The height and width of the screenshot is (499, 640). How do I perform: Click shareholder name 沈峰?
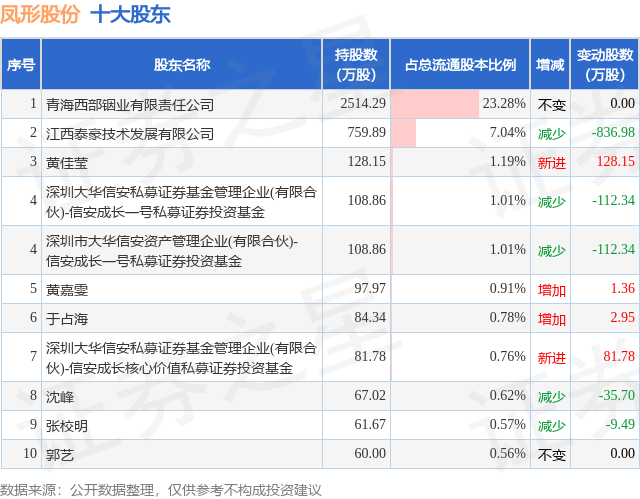[60, 397]
